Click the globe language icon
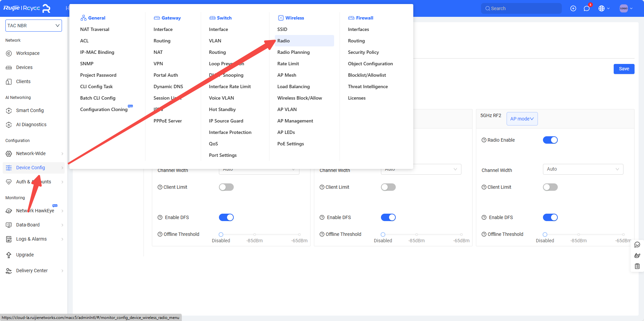The image size is (644, 321). [602, 8]
